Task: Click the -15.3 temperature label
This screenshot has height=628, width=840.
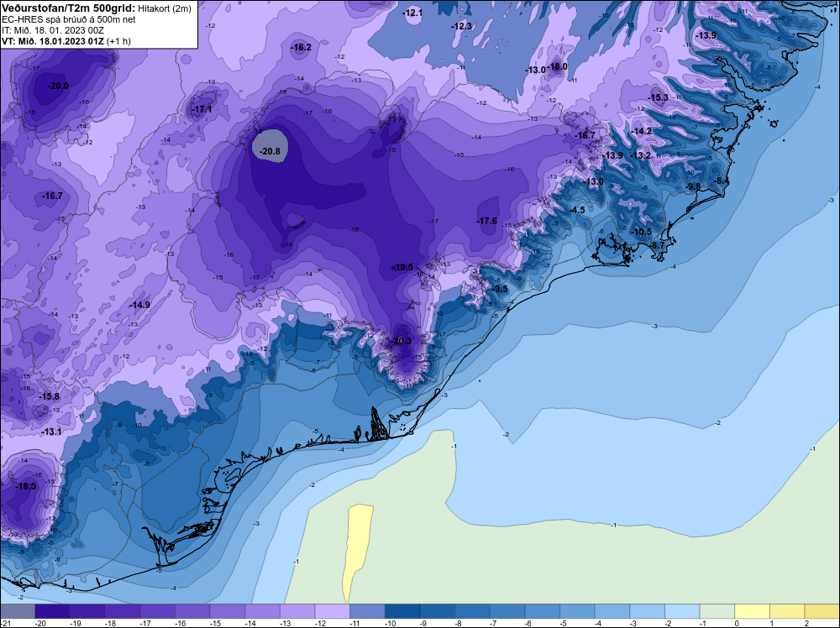Action: coord(658,97)
